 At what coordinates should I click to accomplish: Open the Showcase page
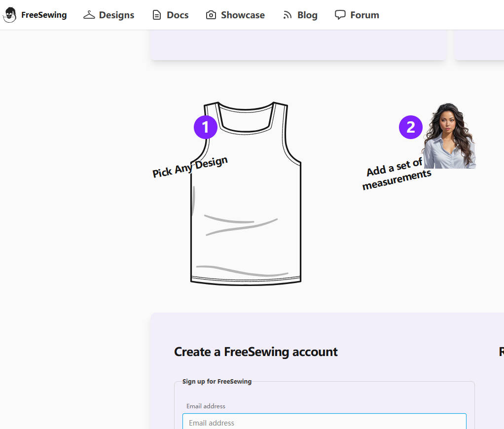pos(242,15)
